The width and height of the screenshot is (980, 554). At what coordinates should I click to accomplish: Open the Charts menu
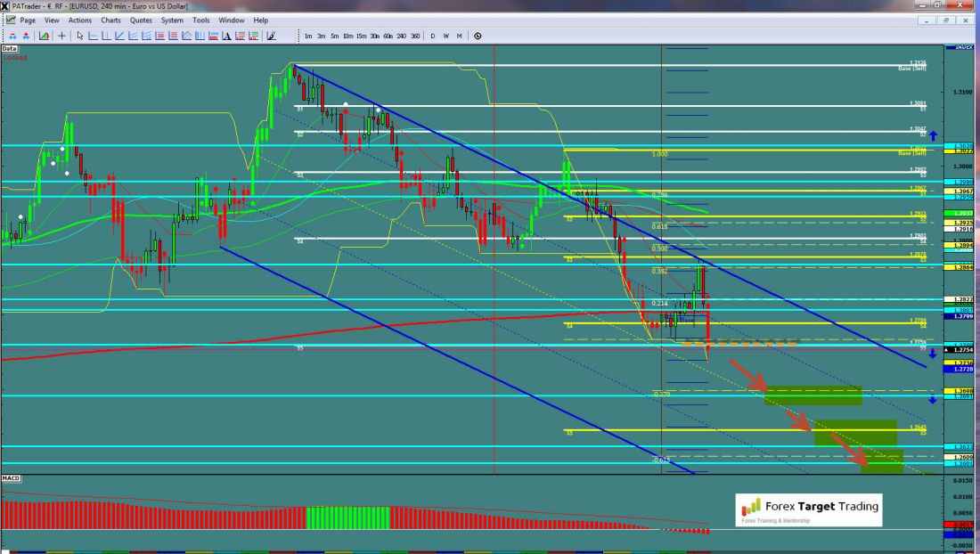click(110, 20)
